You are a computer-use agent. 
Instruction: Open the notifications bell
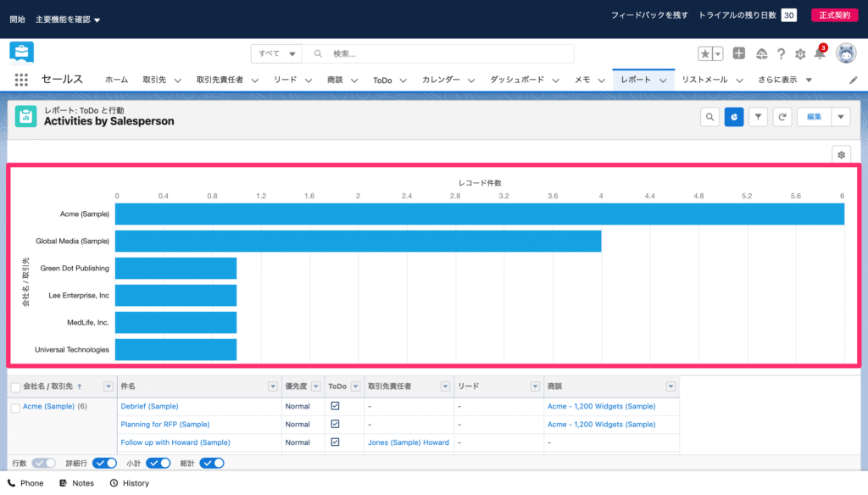[x=820, y=53]
